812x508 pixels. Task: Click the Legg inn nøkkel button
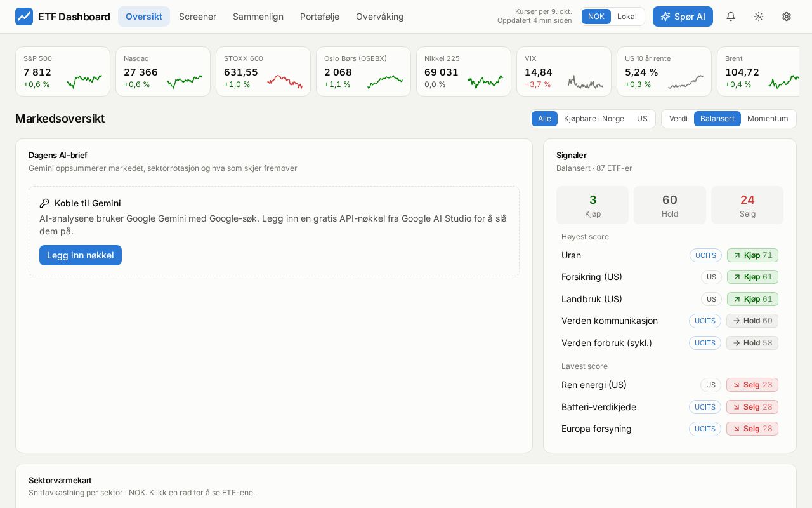pos(81,255)
